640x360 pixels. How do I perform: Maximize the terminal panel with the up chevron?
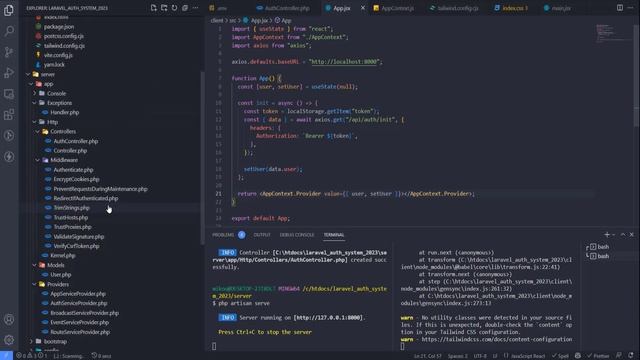pyautogui.click(x=623, y=235)
